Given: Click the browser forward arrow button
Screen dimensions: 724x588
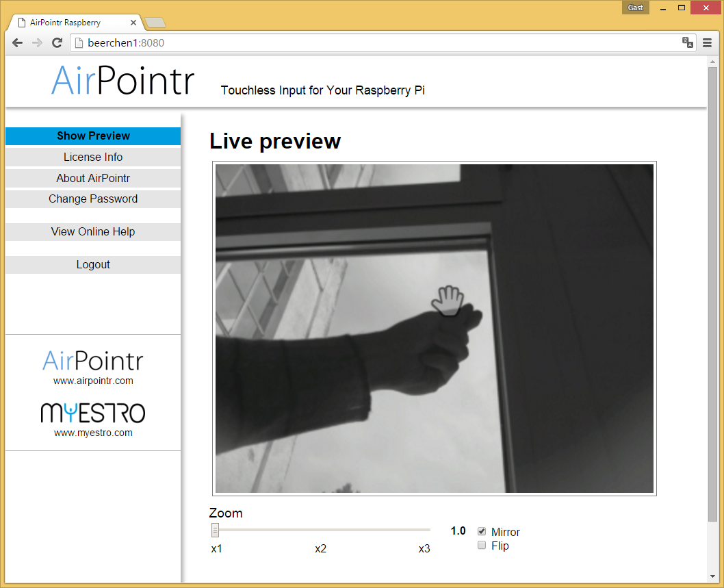Looking at the screenshot, I should tap(38, 42).
